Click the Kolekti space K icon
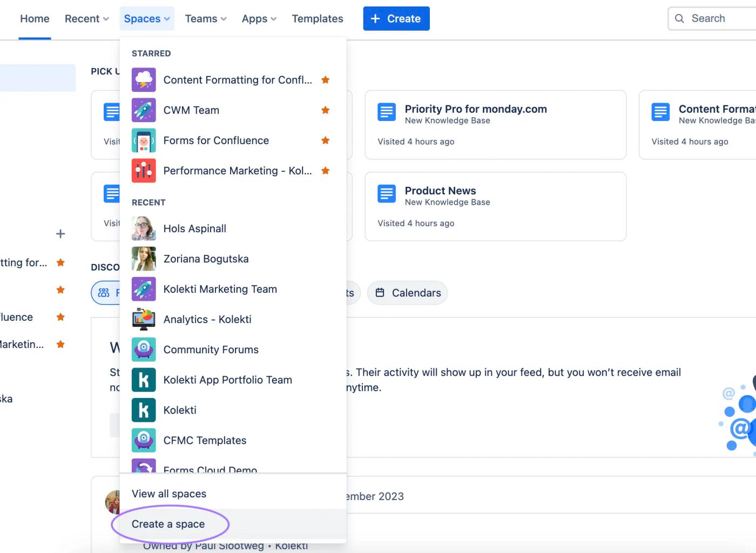The height and width of the screenshot is (553, 756). click(x=144, y=410)
